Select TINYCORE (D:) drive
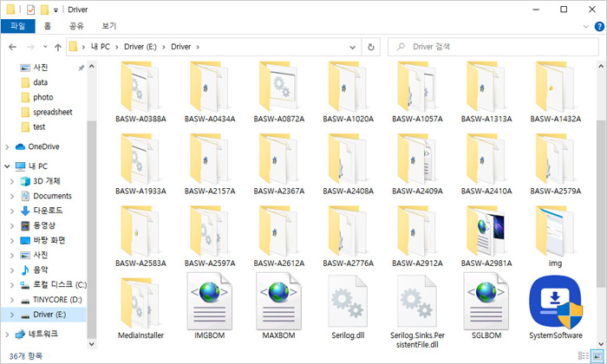This screenshot has height=364, width=607. click(x=57, y=300)
